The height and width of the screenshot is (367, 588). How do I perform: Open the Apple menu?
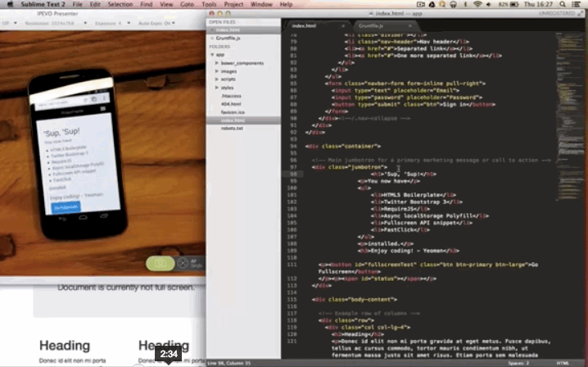10,4
